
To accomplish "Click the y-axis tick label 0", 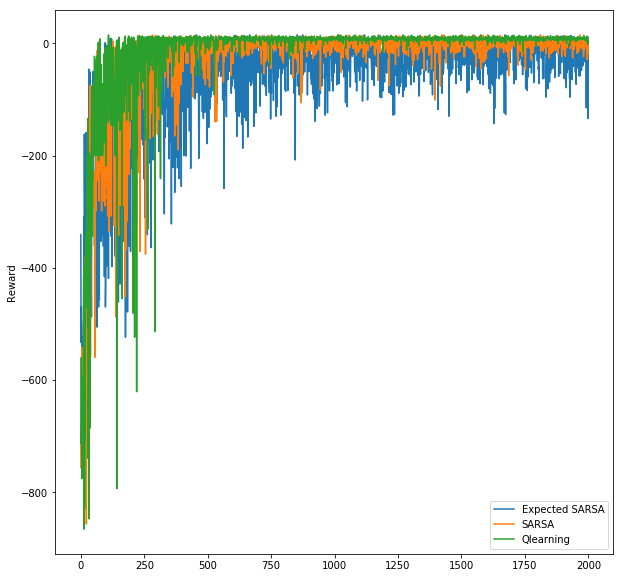I will pyautogui.click(x=46, y=44).
